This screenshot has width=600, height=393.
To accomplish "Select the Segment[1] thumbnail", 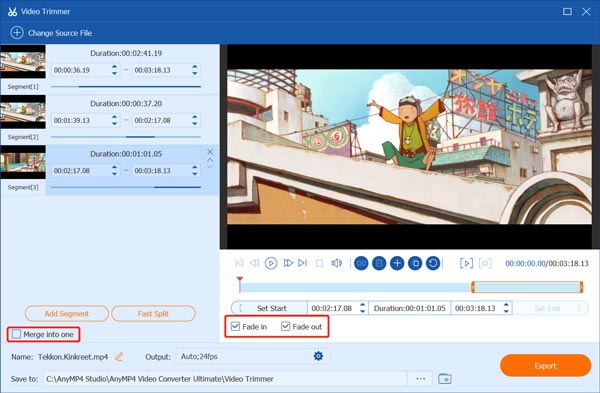I will [x=23, y=62].
